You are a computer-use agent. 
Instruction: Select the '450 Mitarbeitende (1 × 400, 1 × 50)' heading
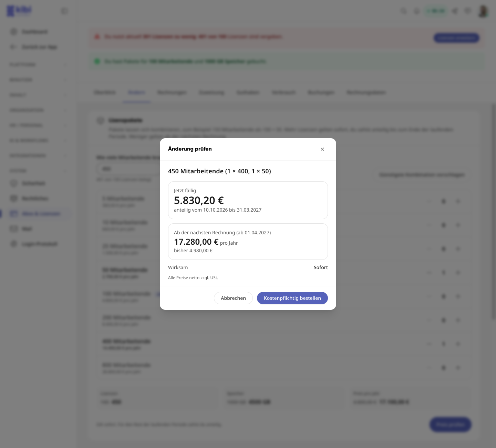pos(219,171)
